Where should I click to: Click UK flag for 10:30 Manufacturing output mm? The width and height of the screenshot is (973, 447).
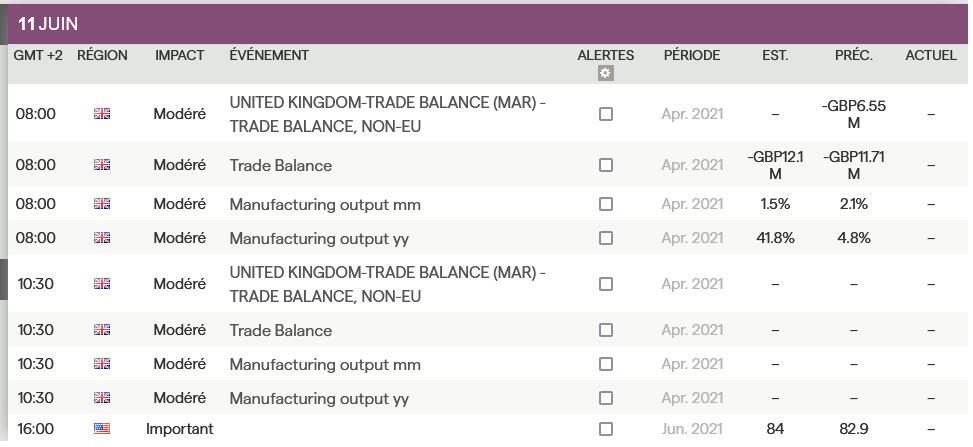click(x=102, y=364)
